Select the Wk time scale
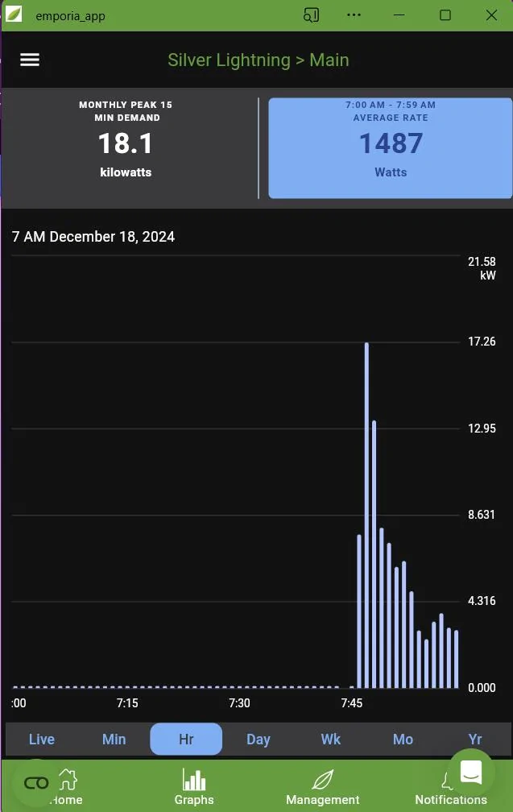 pyautogui.click(x=331, y=739)
